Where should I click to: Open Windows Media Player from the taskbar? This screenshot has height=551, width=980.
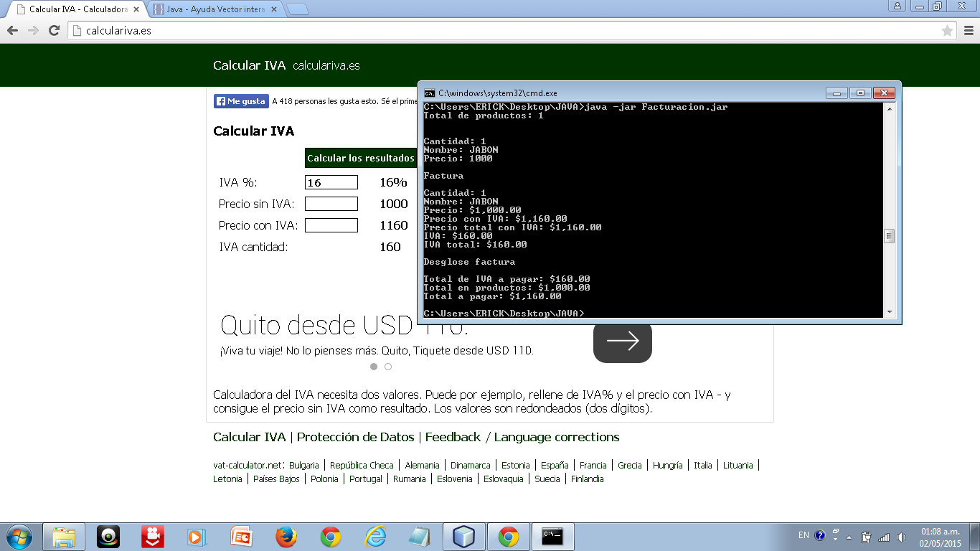tap(196, 537)
